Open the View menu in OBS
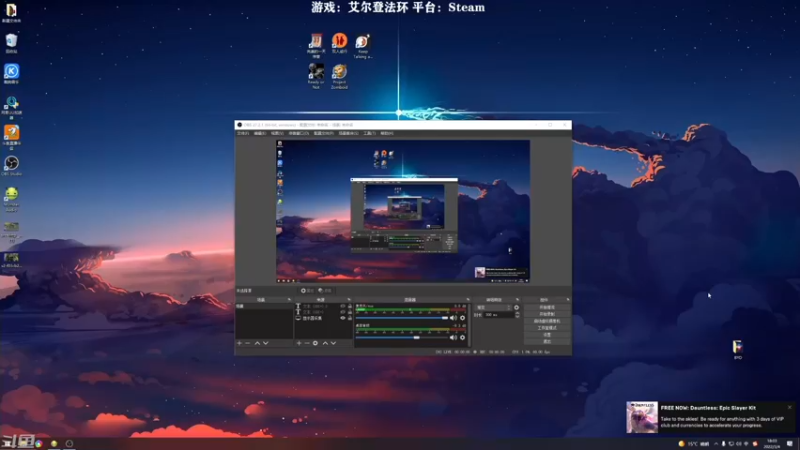The image size is (800, 450). 277,133
